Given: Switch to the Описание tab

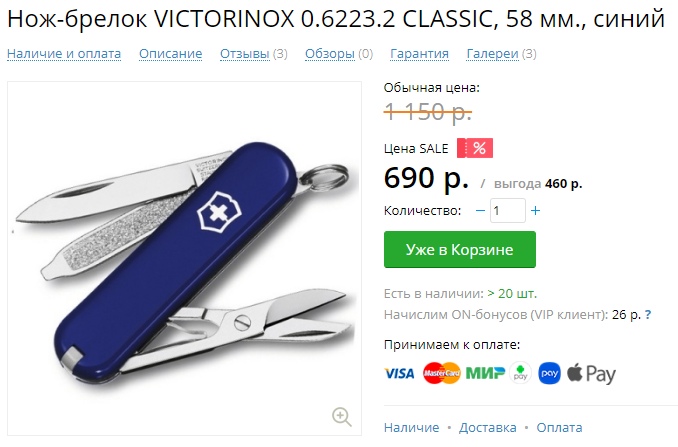Looking at the screenshot, I should coord(170,54).
